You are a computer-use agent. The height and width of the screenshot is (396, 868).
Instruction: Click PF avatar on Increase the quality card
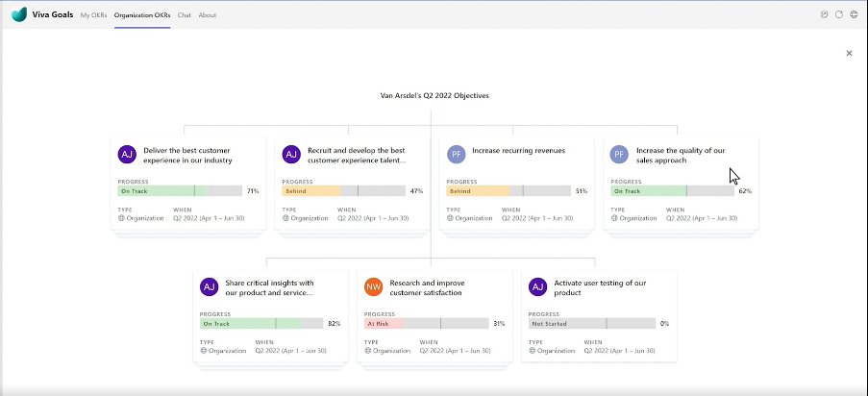[619, 154]
